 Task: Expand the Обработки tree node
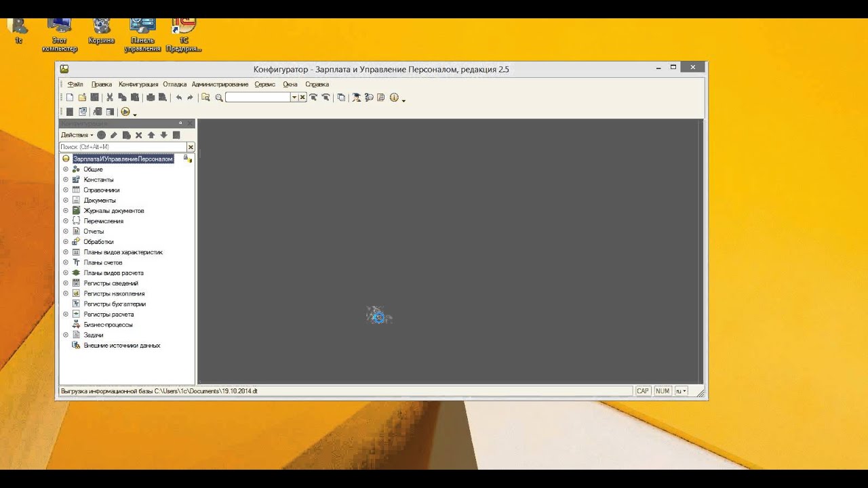(x=66, y=242)
